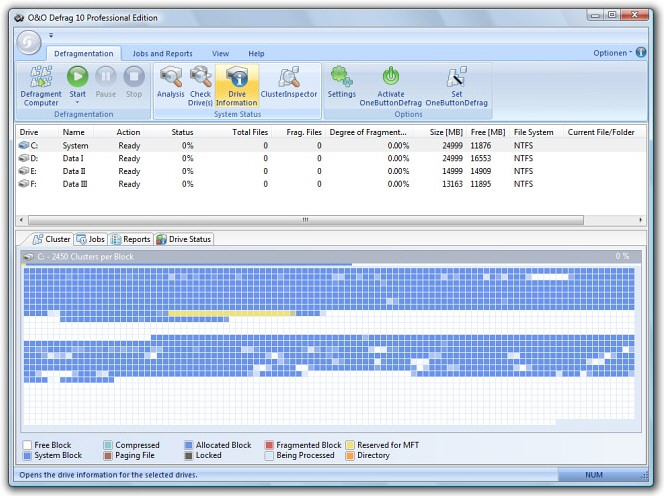Click the drive list scroll-right arrow
The height and width of the screenshot is (496, 664).
click(x=640, y=220)
